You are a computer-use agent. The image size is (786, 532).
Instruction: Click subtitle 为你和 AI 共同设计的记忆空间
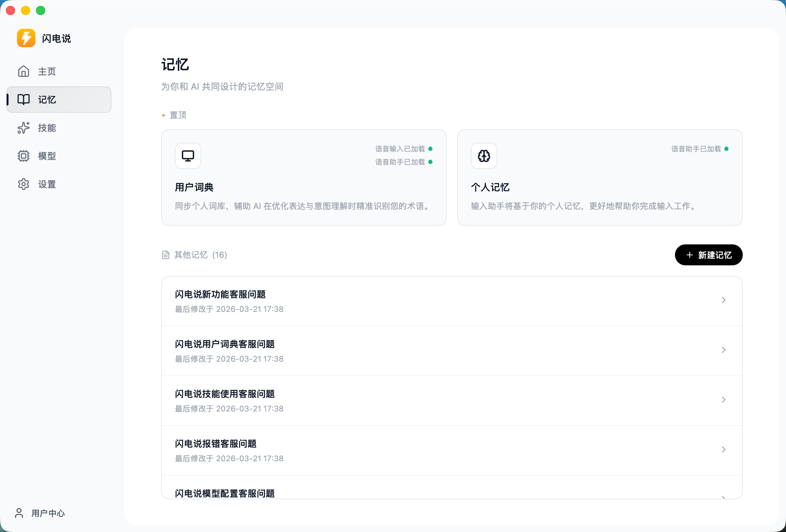[222, 87]
